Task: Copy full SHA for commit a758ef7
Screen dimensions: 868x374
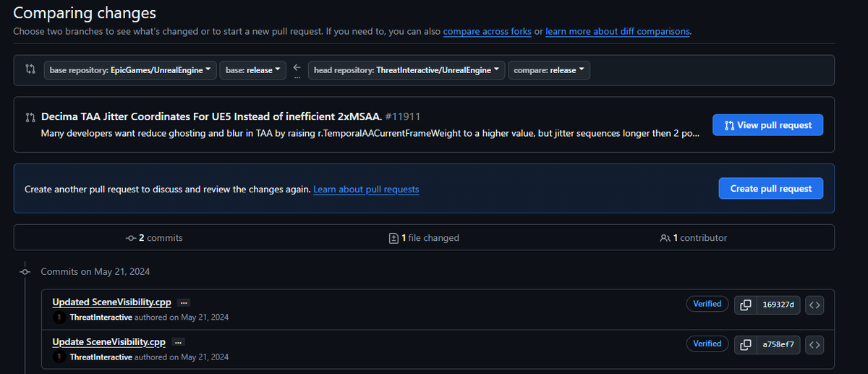Action: pyautogui.click(x=745, y=344)
